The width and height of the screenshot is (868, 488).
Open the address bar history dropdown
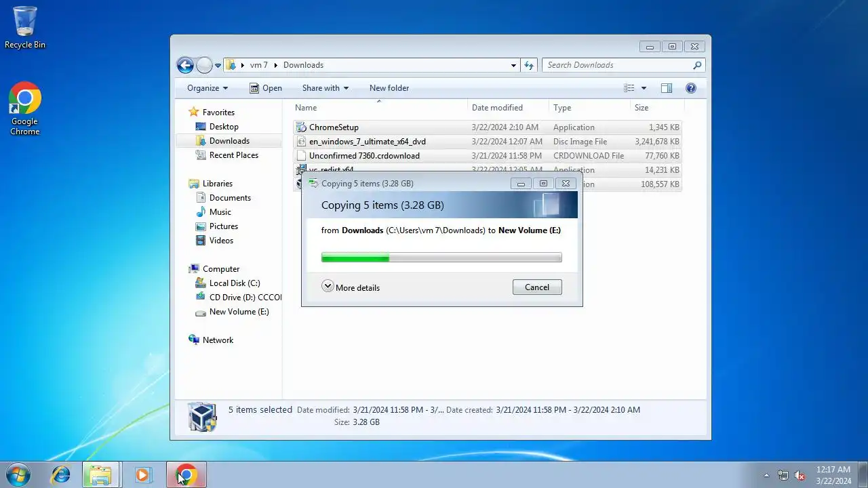tap(513, 65)
